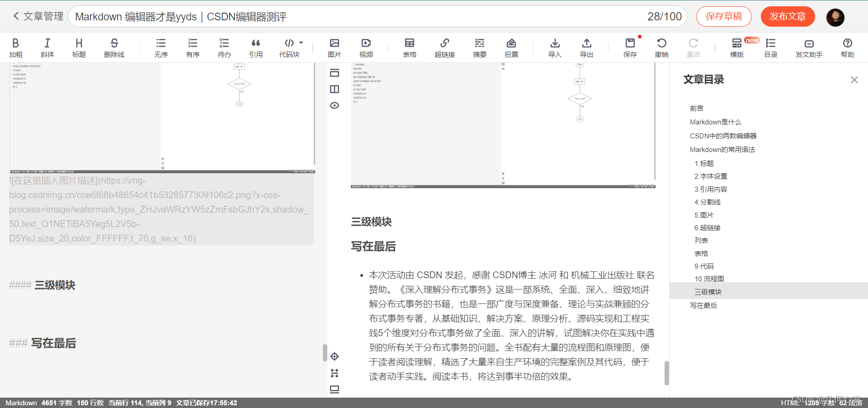Apply italic formatting with 斜体

point(47,47)
